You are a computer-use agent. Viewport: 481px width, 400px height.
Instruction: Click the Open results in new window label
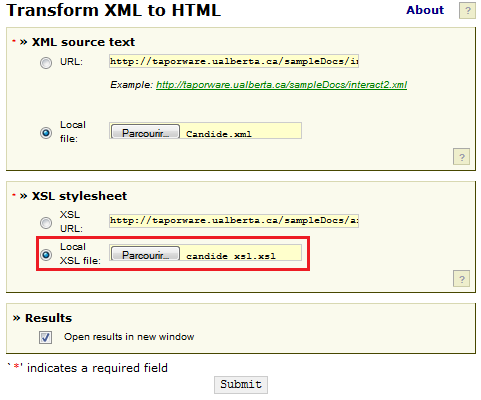click(129, 337)
